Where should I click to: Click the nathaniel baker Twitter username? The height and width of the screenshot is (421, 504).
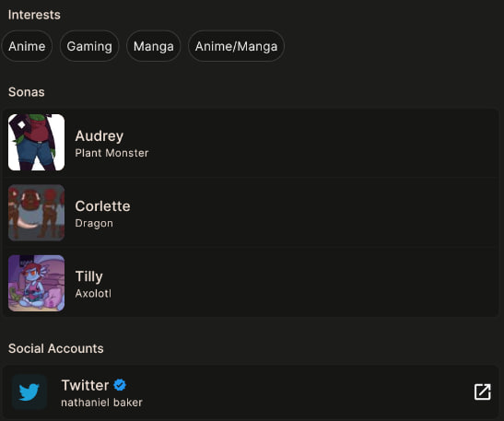click(x=102, y=403)
